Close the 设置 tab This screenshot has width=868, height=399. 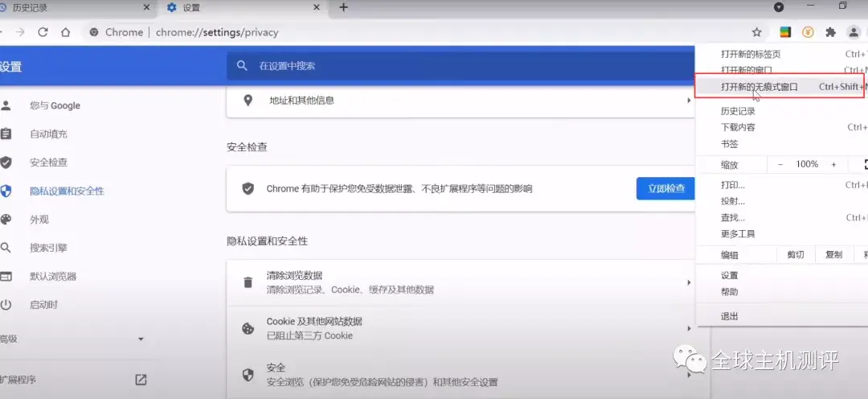pos(317,8)
